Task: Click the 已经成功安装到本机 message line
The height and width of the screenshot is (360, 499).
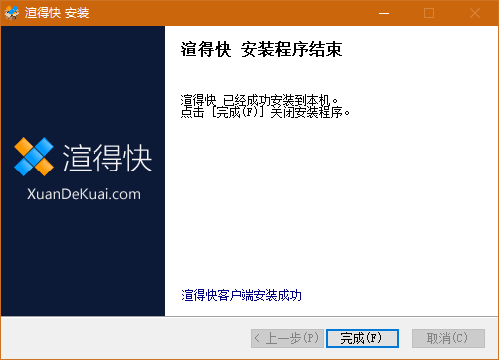Action: 260,100
